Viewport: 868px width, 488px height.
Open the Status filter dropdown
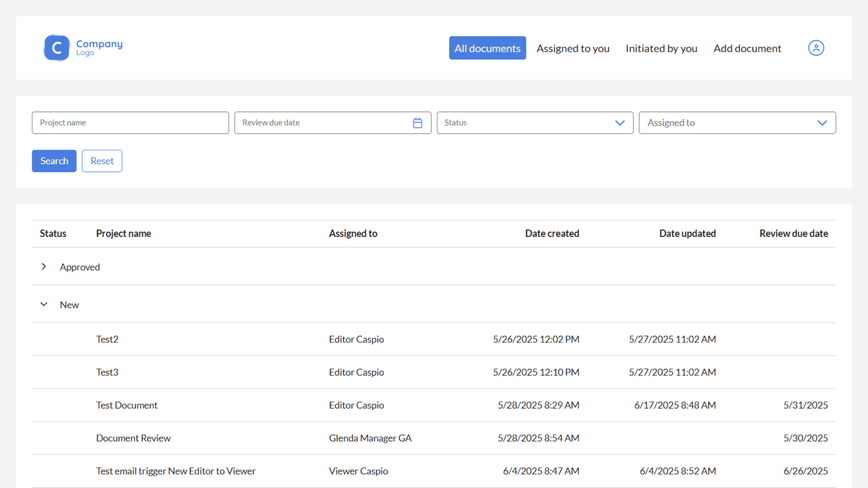pyautogui.click(x=535, y=122)
